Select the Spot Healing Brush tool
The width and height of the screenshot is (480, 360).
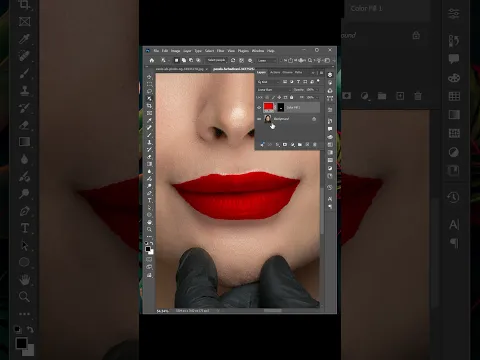149,127
